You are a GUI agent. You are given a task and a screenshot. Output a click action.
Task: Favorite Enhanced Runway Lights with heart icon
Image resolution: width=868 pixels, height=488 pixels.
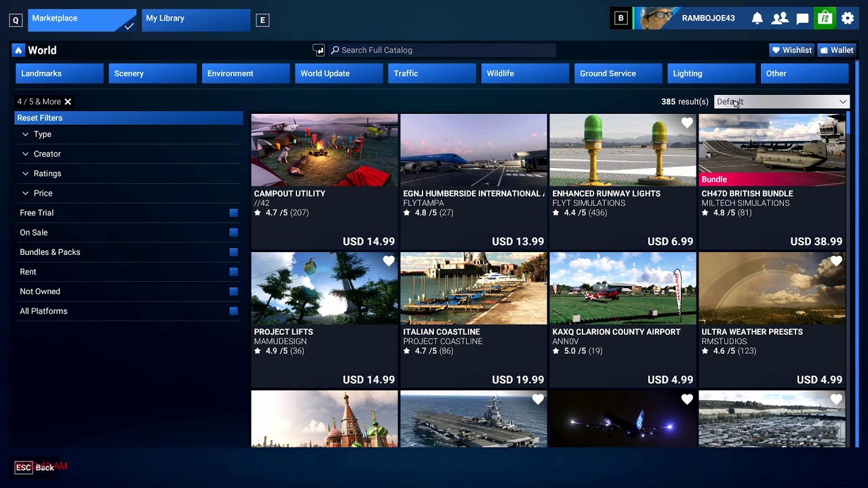(687, 123)
